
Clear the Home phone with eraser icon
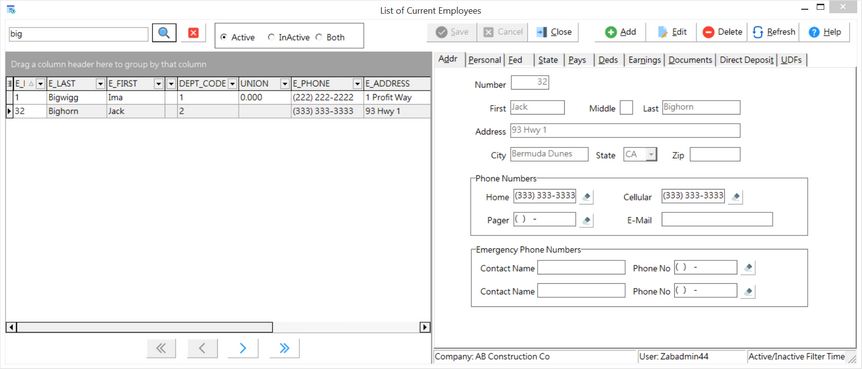click(587, 197)
